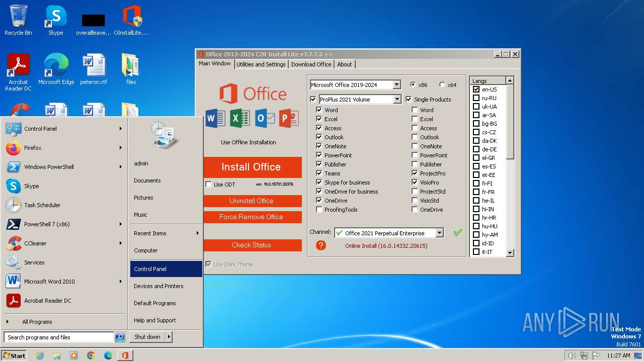
Task: Open Edge from taskbar
Action: (x=108, y=355)
